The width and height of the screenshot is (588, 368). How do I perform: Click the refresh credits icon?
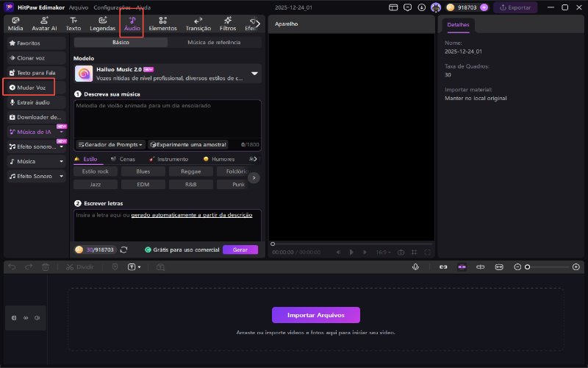click(x=123, y=250)
